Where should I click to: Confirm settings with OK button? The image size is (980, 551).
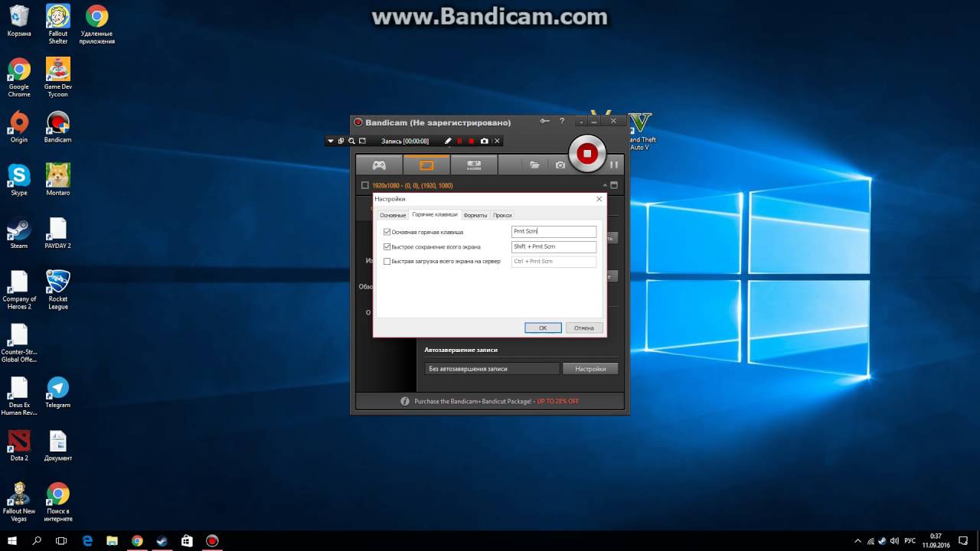(543, 328)
